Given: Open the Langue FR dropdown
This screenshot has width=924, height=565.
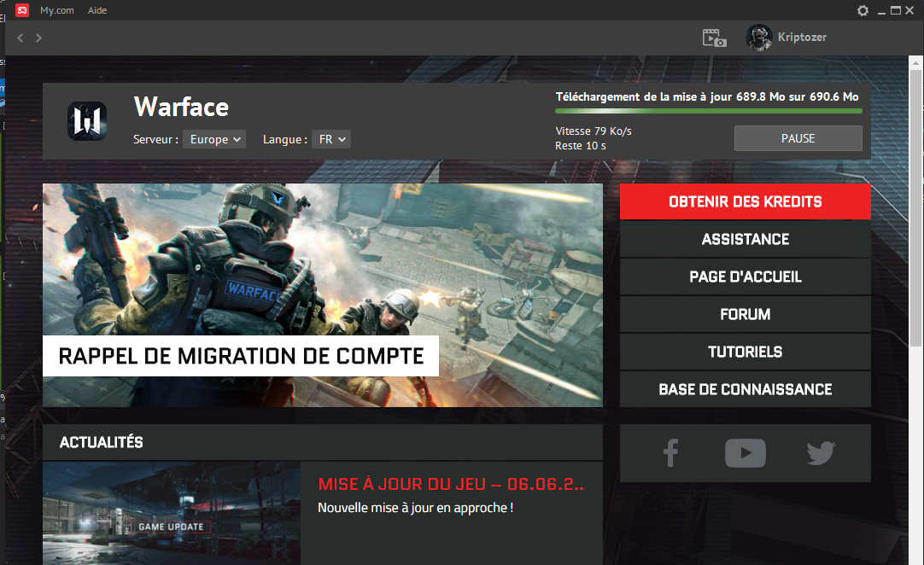Looking at the screenshot, I should click(x=331, y=139).
